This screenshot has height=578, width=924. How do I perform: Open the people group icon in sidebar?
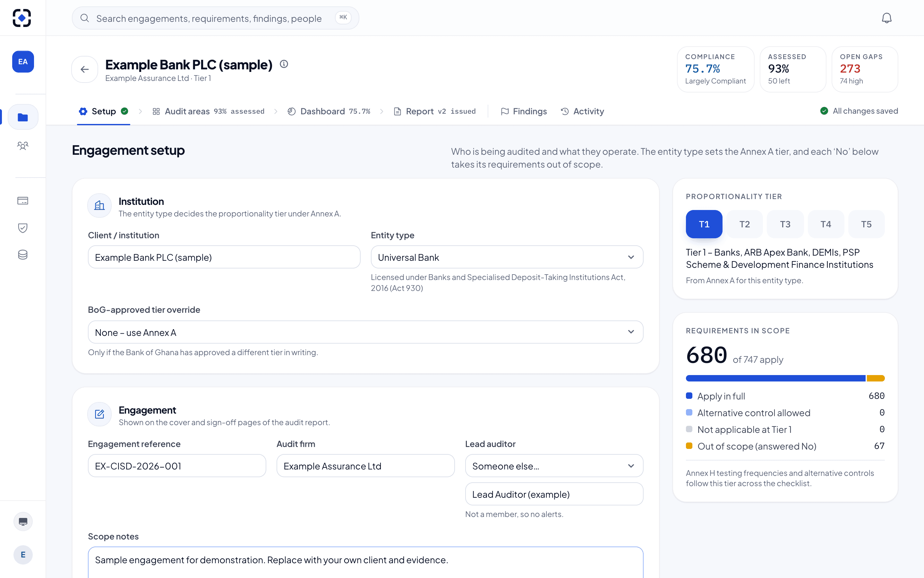coord(23,146)
